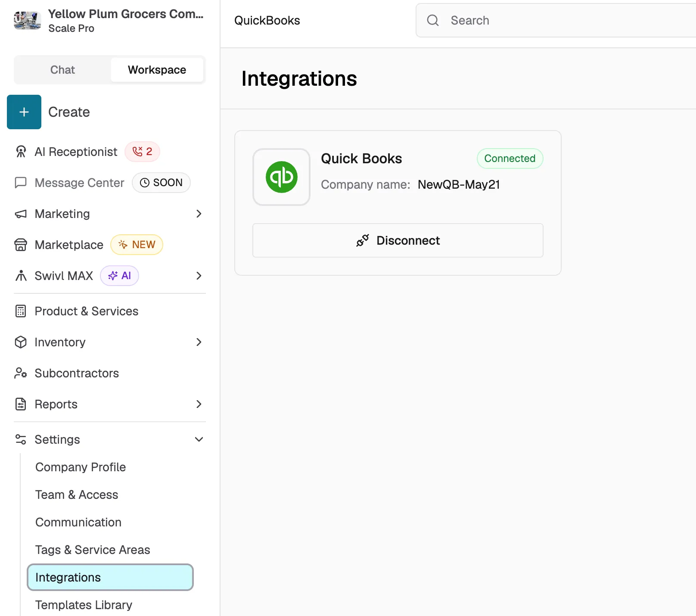Click the Marketplace store icon
The image size is (696, 616).
[21, 245]
